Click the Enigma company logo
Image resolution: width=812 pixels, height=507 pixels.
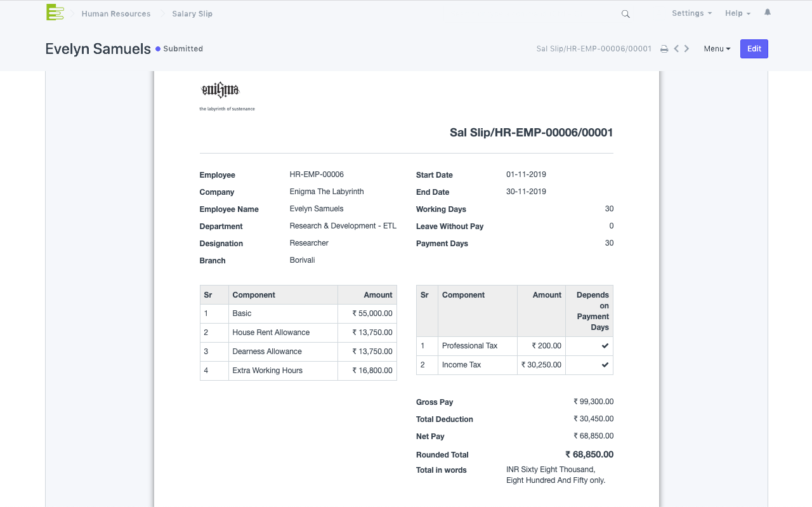pos(220,90)
